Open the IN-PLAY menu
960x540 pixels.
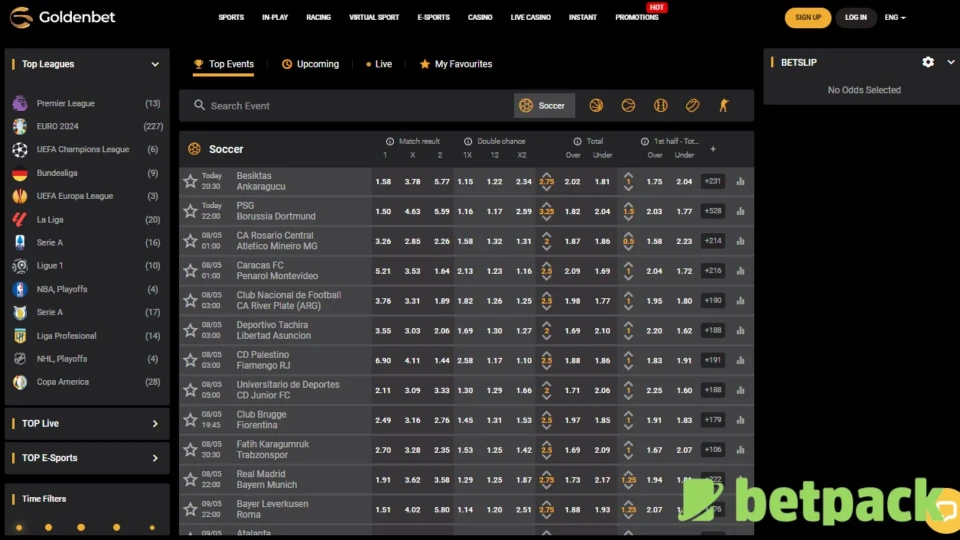pos(275,18)
